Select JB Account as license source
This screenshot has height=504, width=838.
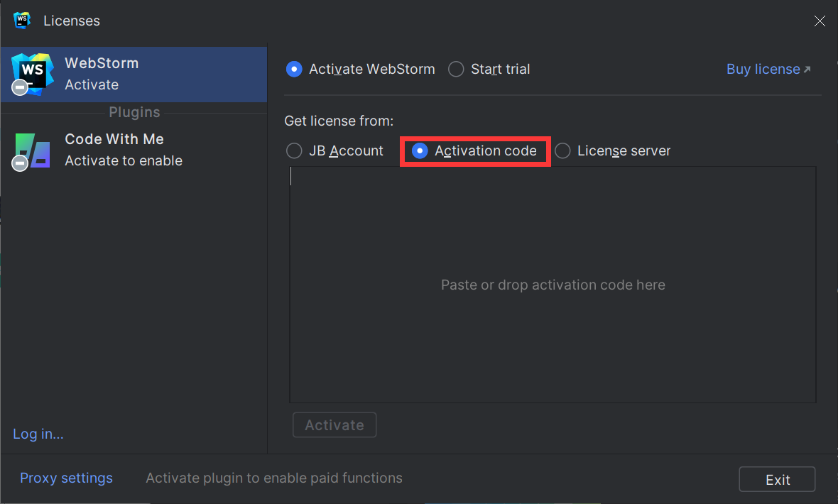294,151
